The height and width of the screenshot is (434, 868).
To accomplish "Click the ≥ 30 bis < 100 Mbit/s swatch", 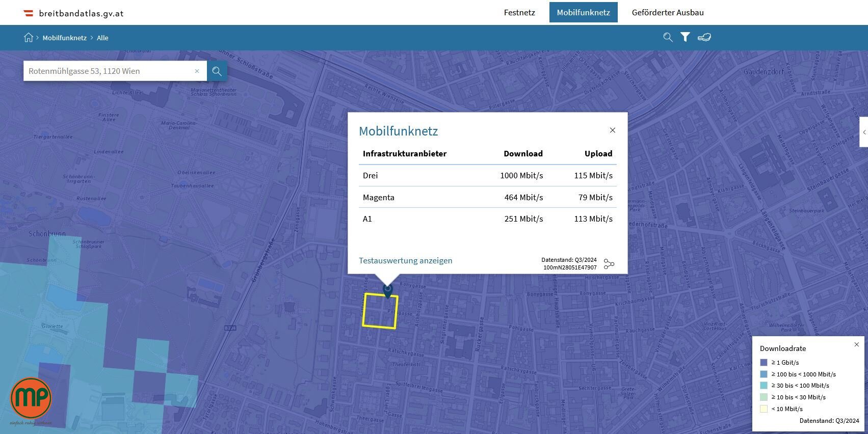I will [x=764, y=386].
